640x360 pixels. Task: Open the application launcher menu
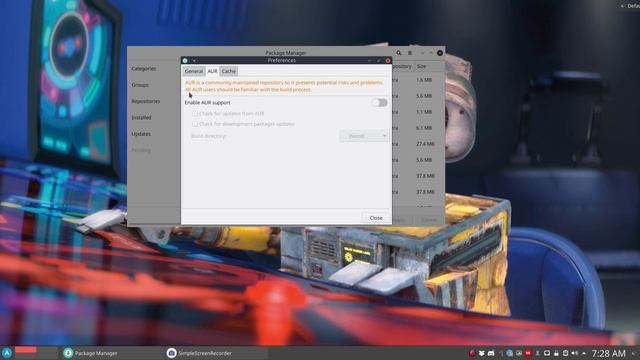(x=7, y=353)
